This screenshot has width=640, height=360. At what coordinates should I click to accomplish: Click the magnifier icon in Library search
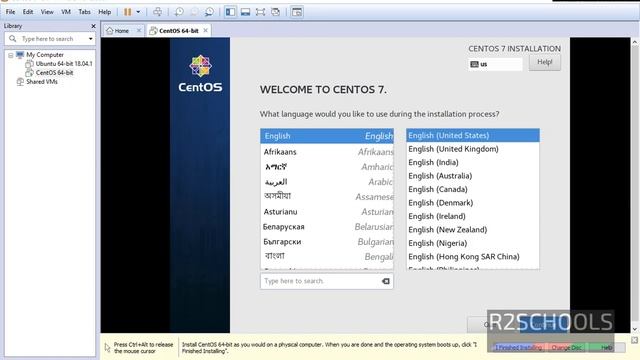(x=13, y=39)
